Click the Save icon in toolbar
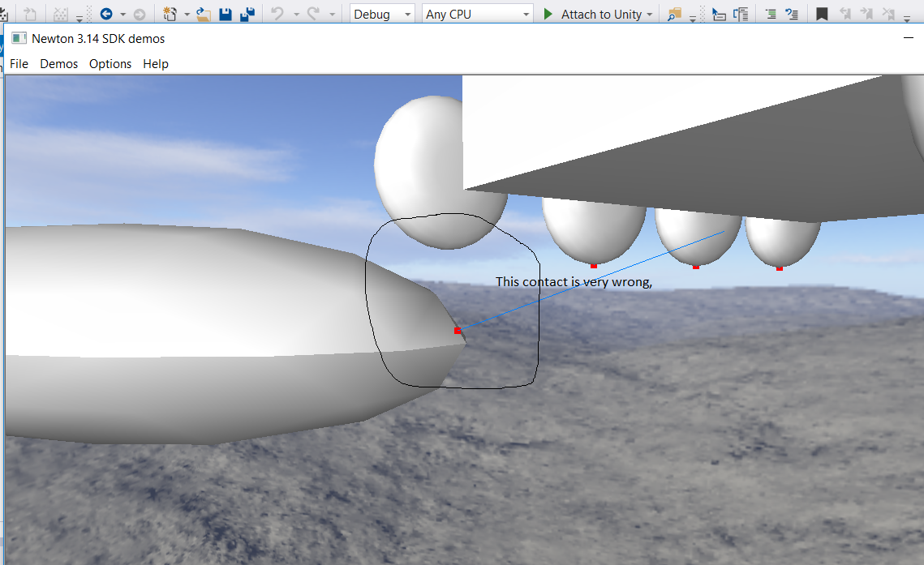 (x=226, y=14)
